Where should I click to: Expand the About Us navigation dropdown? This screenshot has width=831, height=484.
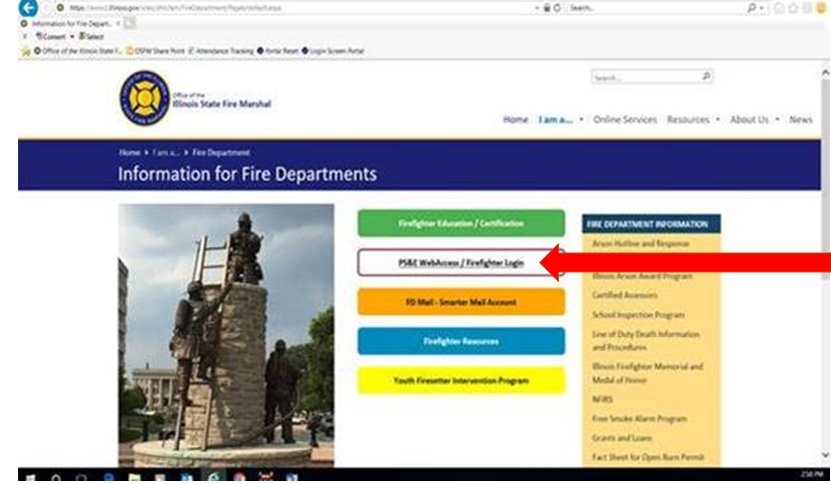(753, 119)
